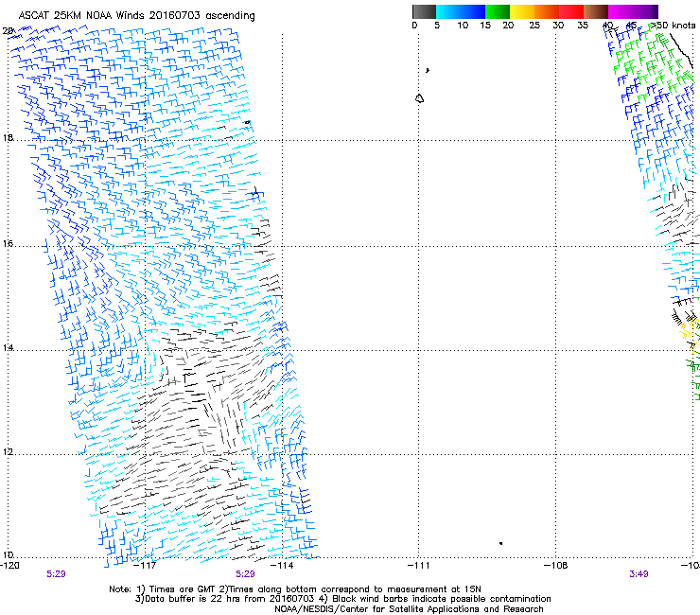Pick the green 15-20 knots color segment
This screenshot has width=700, height=615.
(x=498, y=11)
